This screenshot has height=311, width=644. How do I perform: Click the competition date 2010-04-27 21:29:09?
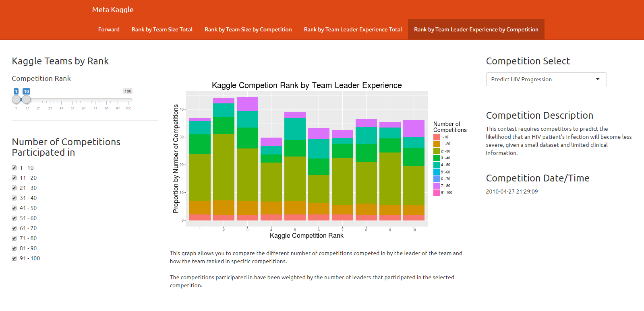click(511, 192)
